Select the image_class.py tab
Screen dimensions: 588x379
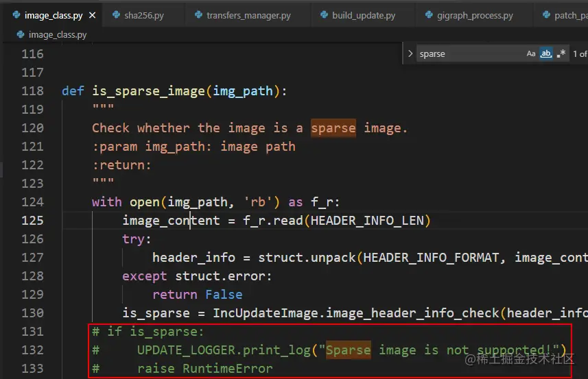pos(54,15)
